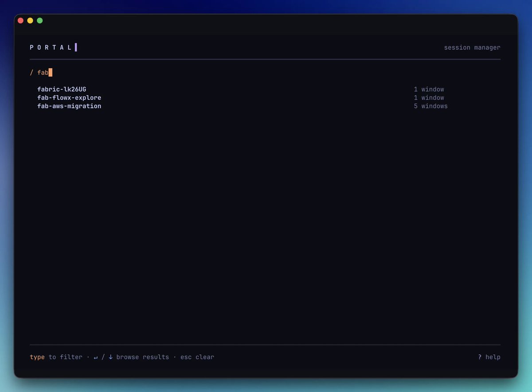
Task: Click the 'session manager' label
Action: [x=472, y=47]
